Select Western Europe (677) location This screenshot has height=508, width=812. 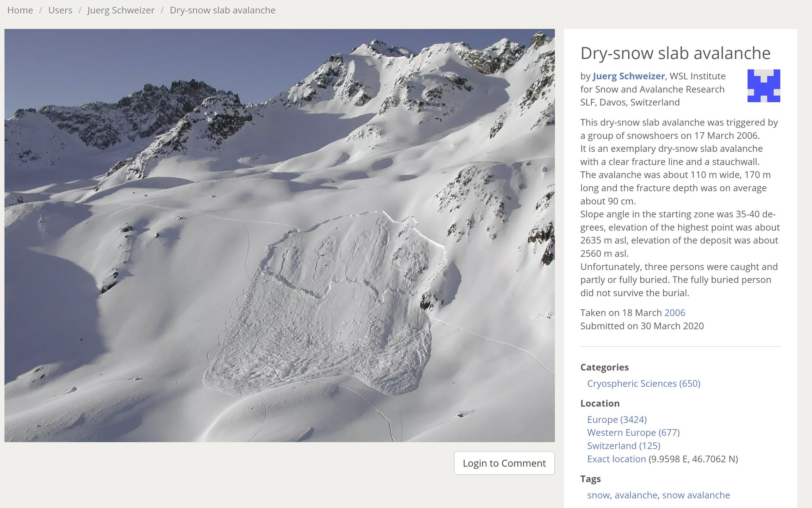[633, 433]
